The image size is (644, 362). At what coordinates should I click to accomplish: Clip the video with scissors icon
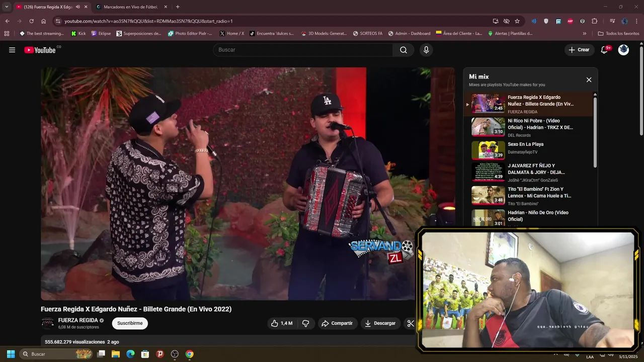pos(411,323)
